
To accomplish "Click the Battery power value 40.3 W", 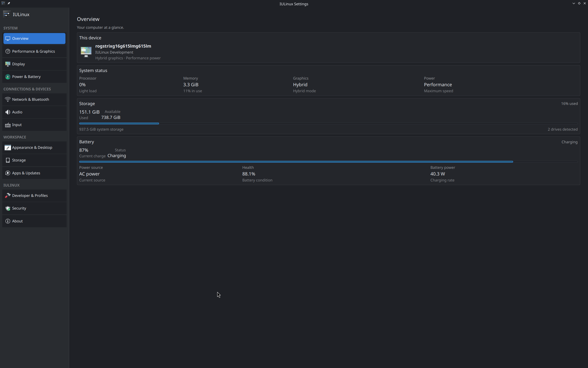I will coord(438,174).
